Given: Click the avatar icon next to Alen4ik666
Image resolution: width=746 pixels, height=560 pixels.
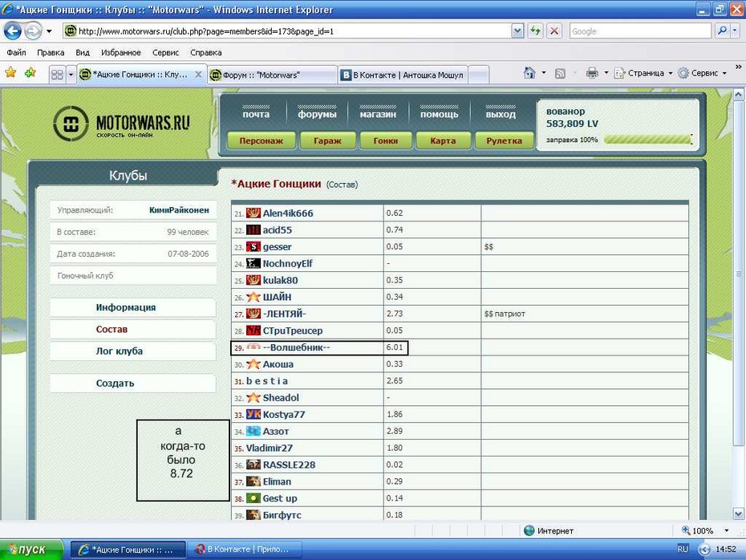Looking at the screenshot, I should point(253,213).
